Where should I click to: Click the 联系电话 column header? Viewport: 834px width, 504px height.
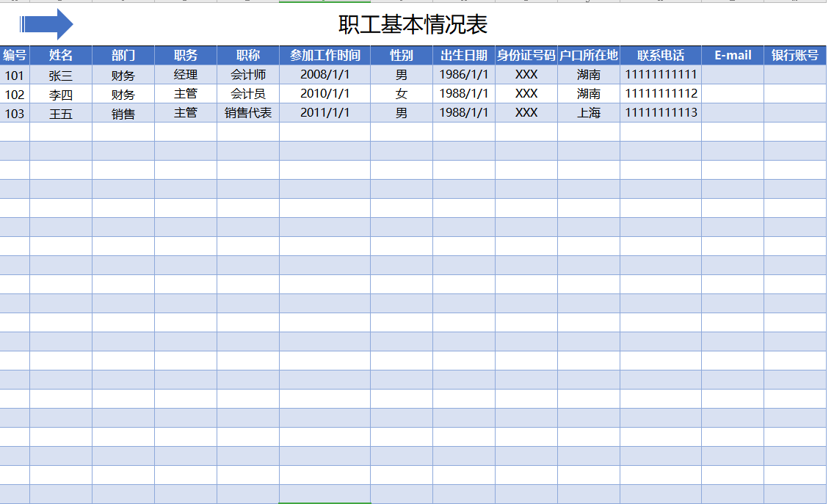pos(659,55)
